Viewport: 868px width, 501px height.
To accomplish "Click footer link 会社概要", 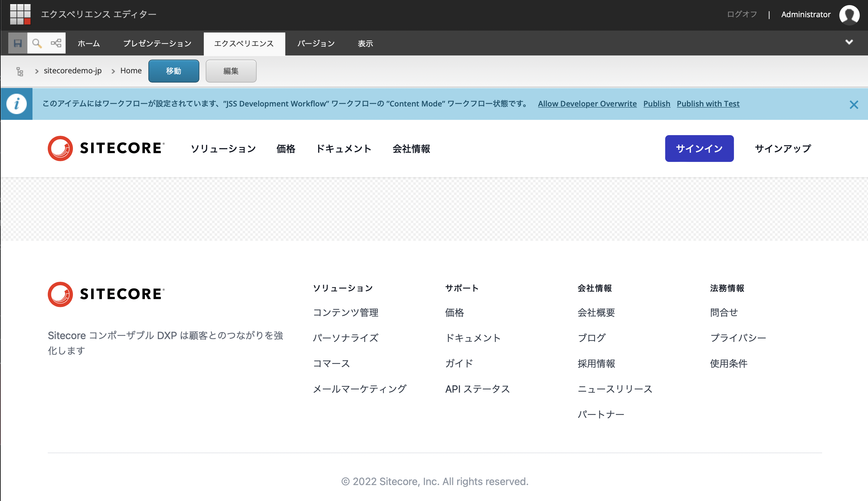I will (596, 312).
